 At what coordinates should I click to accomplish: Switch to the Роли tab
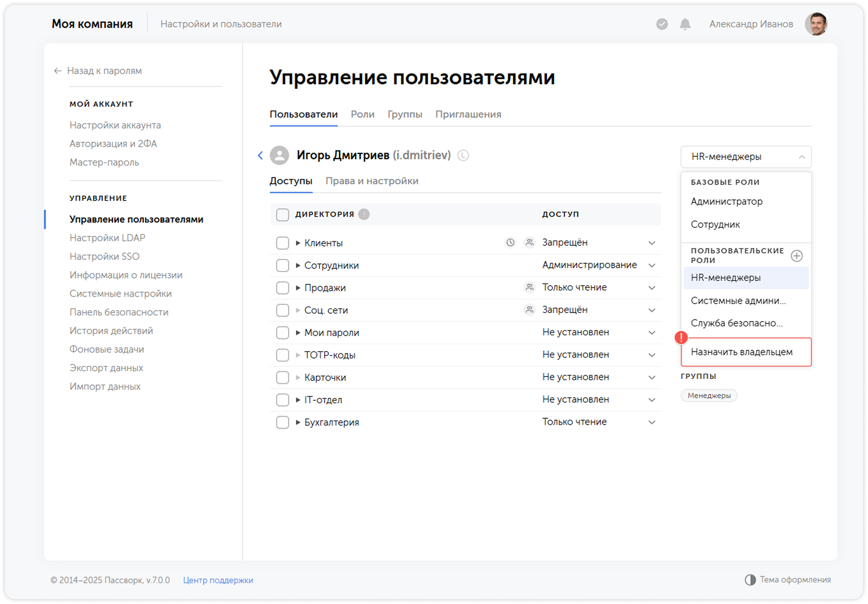pyautogui.click(x=362, y=115)
